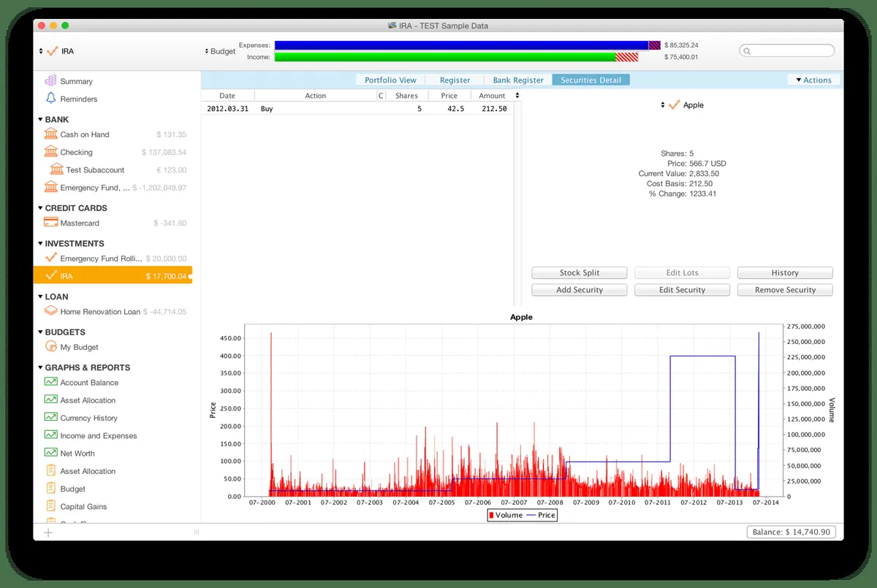877x588 pixels.
Task: Click the Remove Security button
Action: 785,290
